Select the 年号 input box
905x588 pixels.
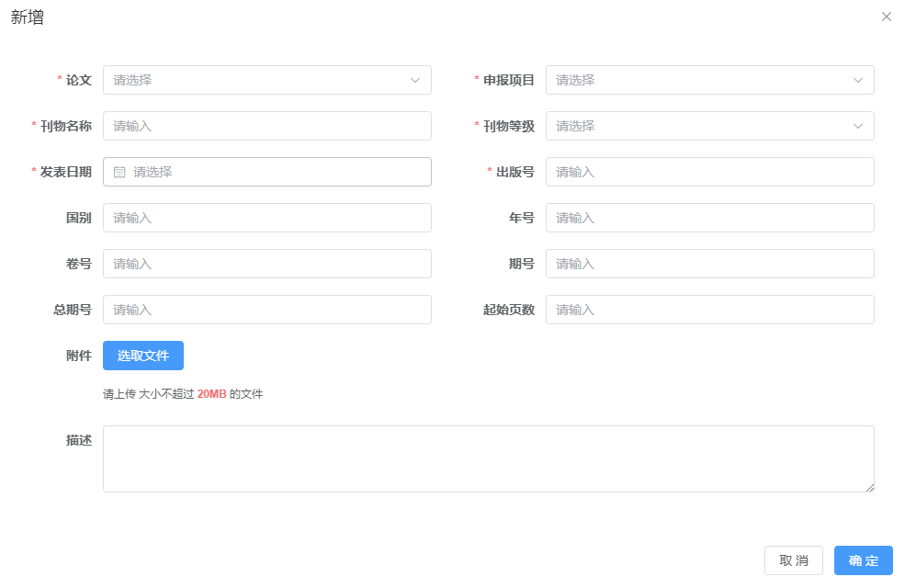click(709, 218)
